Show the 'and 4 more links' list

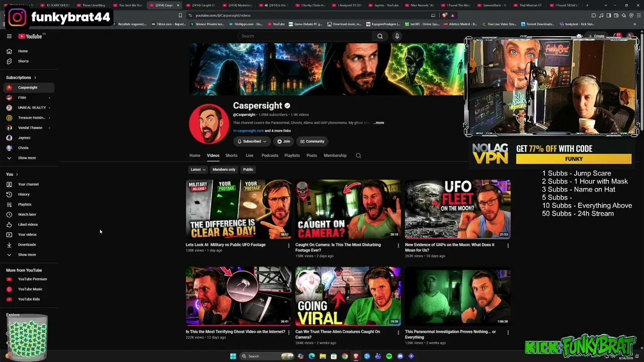click(278, 131)
